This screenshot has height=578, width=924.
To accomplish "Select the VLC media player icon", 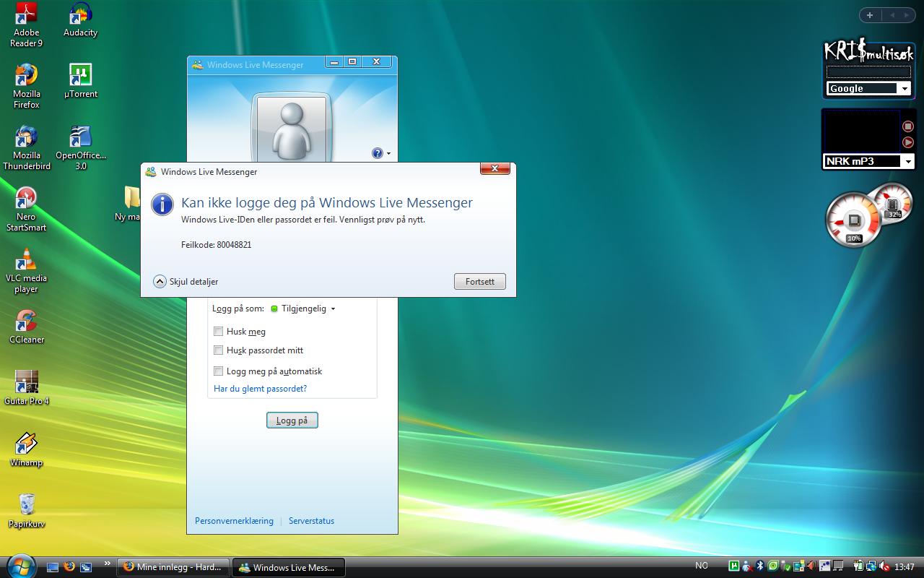I will 27,270.
